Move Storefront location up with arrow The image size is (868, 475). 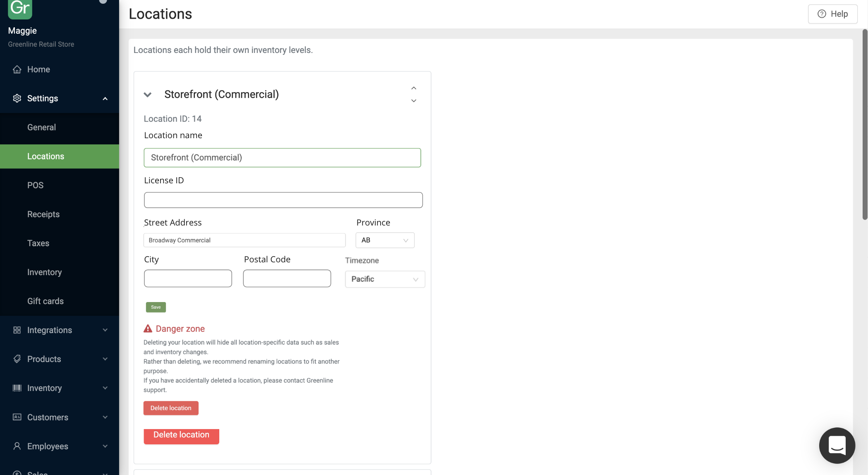click(x=414, y=88)
